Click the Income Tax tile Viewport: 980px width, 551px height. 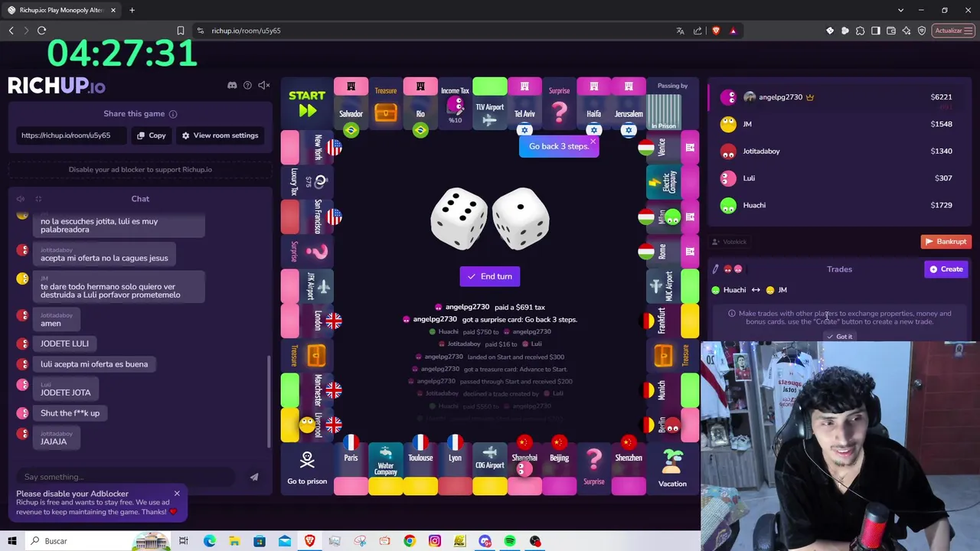tap(455, 104)
